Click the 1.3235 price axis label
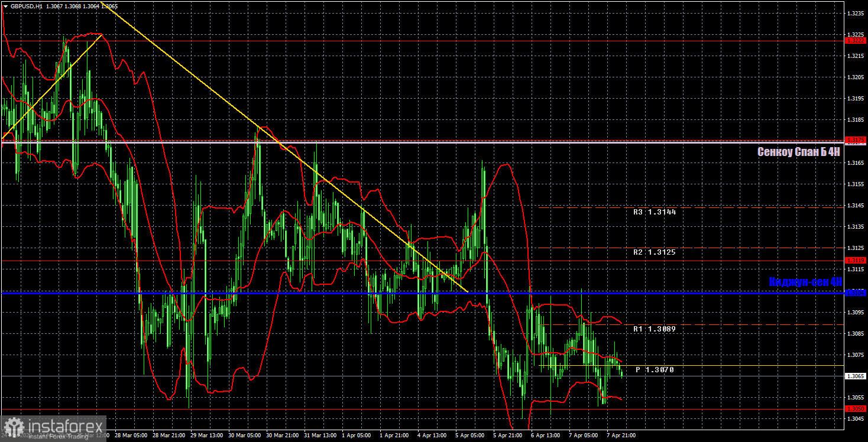Screen dimensions: 868x442 (856, 13)
